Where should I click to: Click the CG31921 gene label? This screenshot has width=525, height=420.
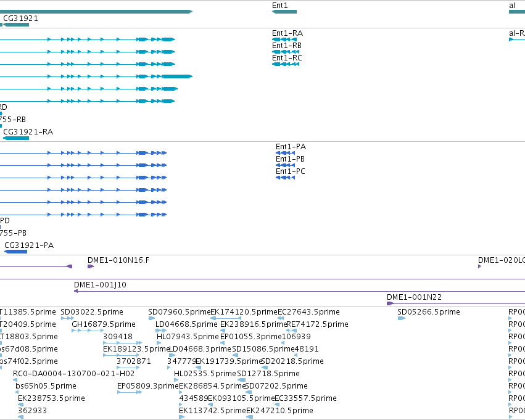[20, 19]
